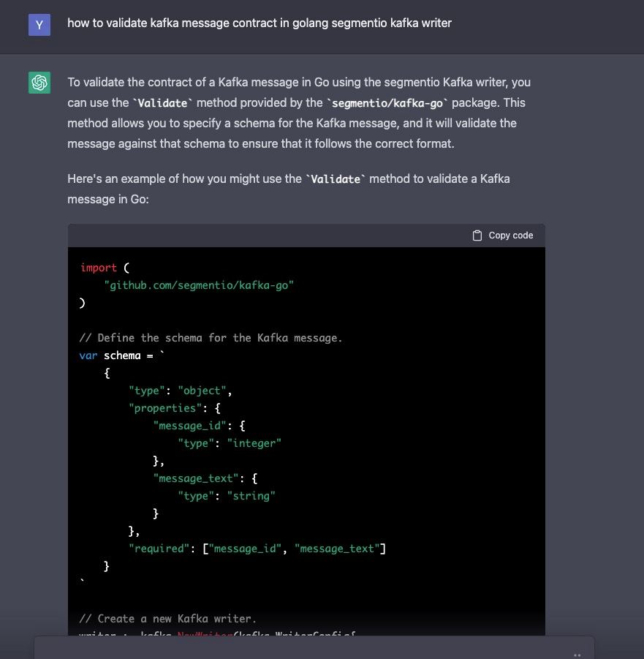644x659 pixels.
Task: Click the "github.com/segmentio/kafka-go" import string
Action: coord(199,285)
